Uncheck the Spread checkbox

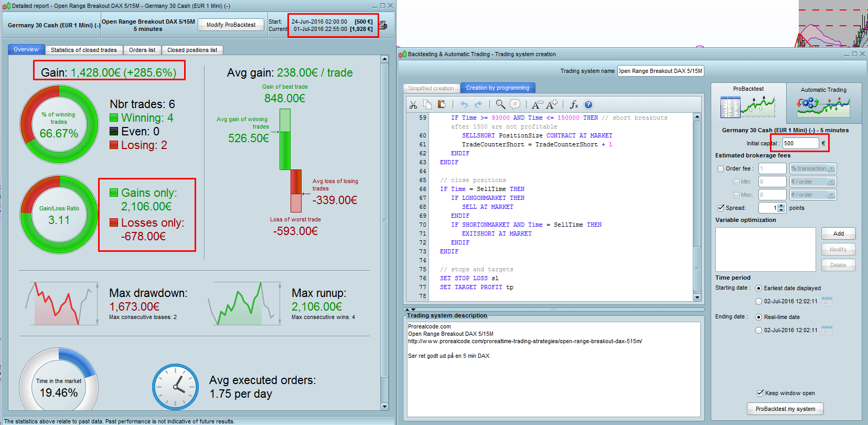(x=721, y=208)
